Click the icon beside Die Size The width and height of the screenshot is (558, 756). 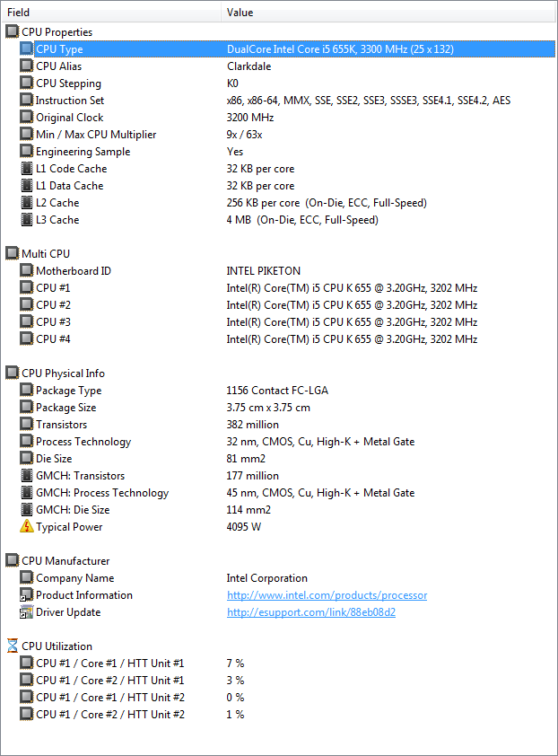click(x=27, y=458)
